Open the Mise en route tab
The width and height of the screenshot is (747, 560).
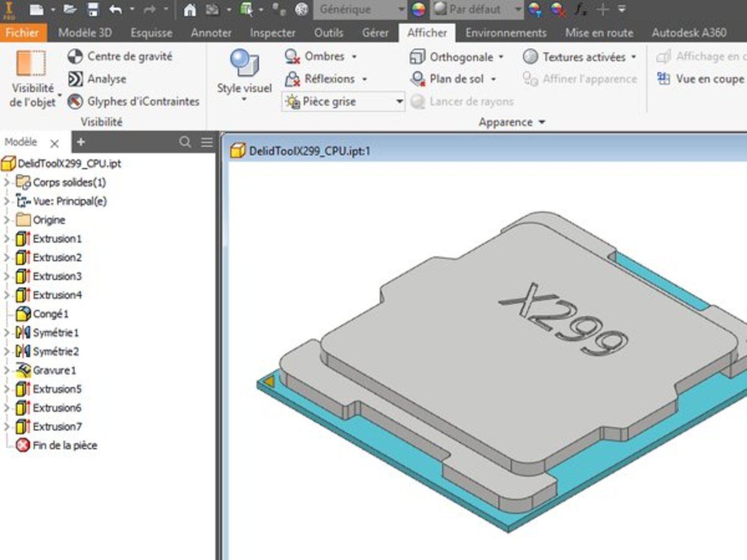[x=599, y=33]
